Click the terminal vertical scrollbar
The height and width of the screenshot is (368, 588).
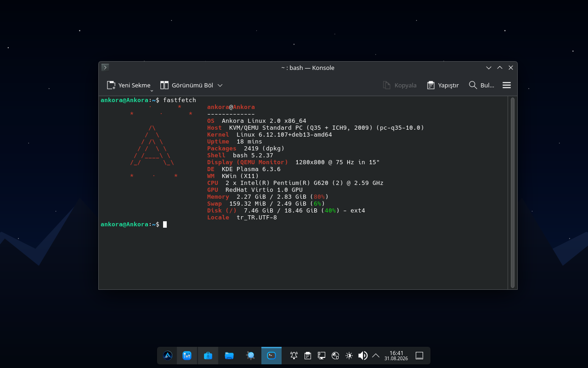pyautogui.click(x=513, y=192)
